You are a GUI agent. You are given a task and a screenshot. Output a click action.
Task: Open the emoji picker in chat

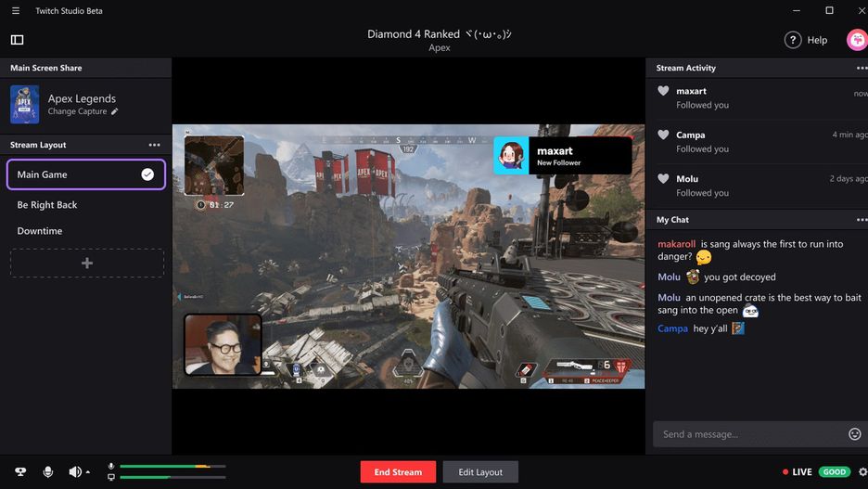point(855,433)
